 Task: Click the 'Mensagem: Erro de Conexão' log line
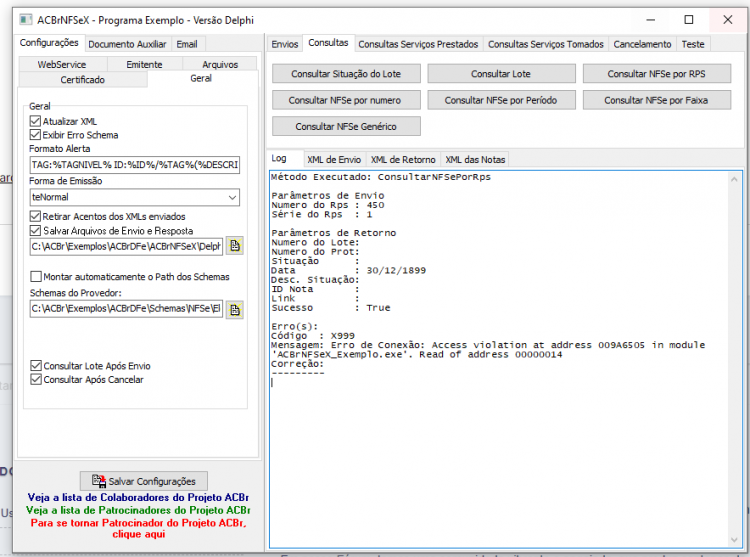click(488, 349)
